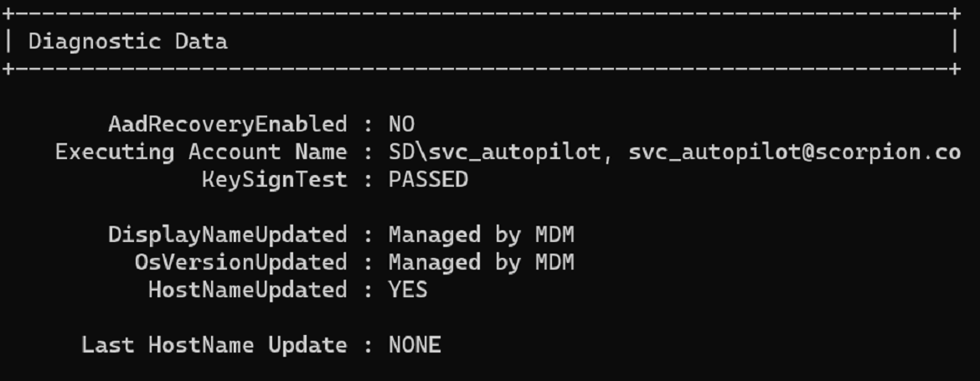The image size is (980, 381).
Task: Click the svc_autopilot@scorpion.co address
Action: pyautogui.click(x=794, y=152)
